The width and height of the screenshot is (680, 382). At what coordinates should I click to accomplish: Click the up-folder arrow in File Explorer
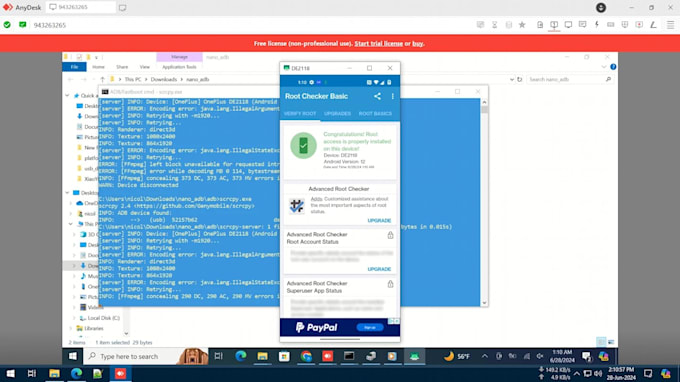click(x=102, y=79)
